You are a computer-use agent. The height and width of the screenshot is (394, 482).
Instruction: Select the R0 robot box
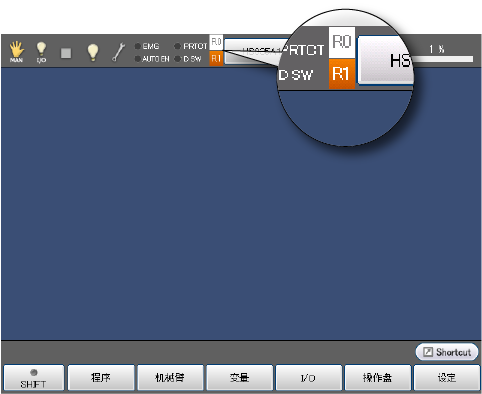[216, 42]
